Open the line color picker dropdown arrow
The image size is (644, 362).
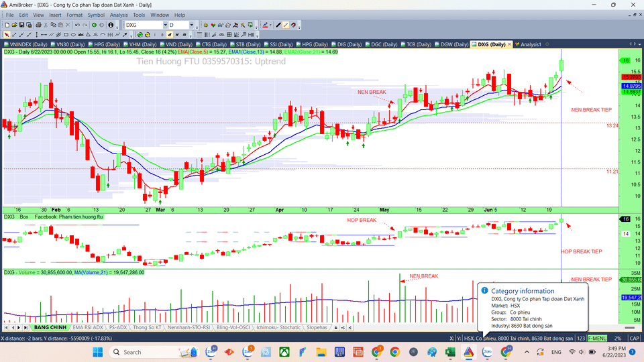[x=270, y=25]
